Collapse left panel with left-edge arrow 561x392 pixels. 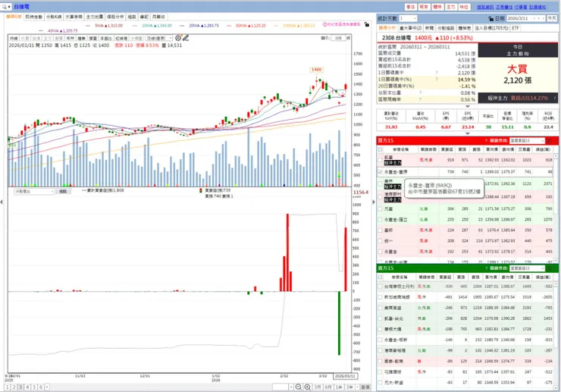(x=2, y=202)
